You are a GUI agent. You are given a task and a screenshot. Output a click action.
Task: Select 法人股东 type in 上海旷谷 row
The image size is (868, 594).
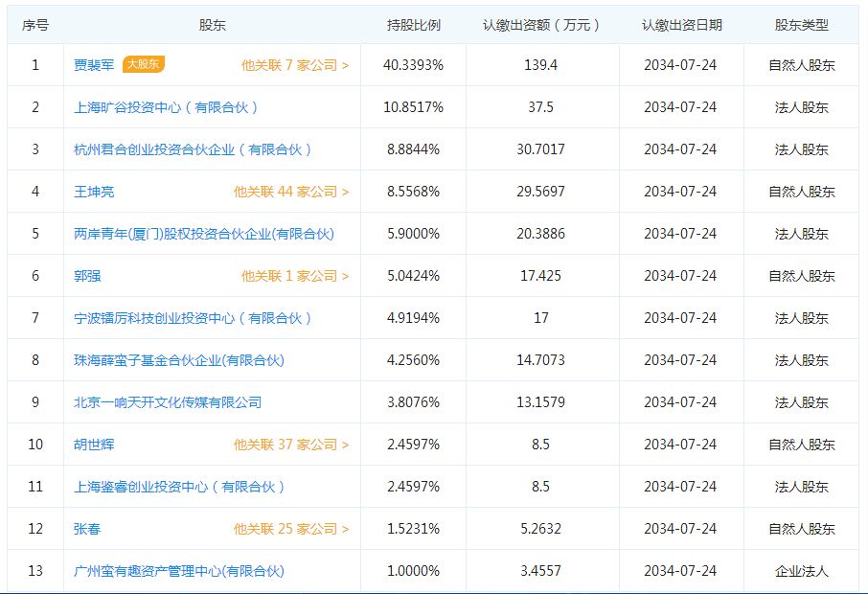click(x=802, y=107)
